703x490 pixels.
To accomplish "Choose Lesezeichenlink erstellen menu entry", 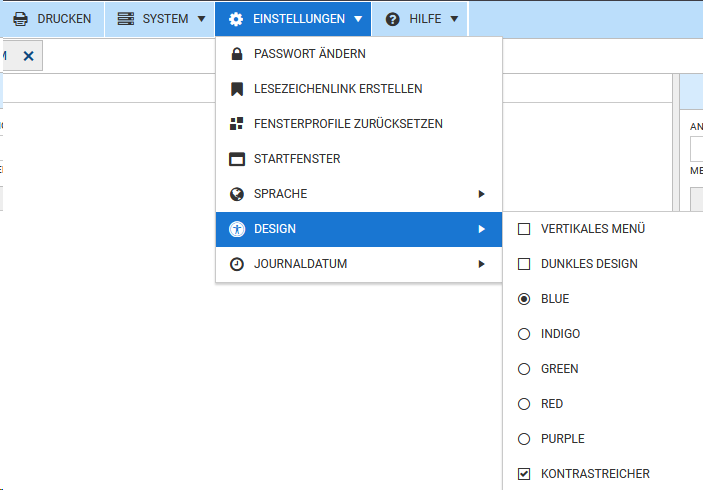I will [x=359, y=89].
